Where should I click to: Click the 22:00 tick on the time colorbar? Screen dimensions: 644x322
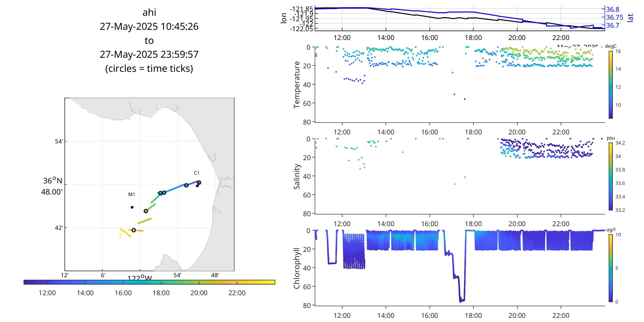(237, 293)
